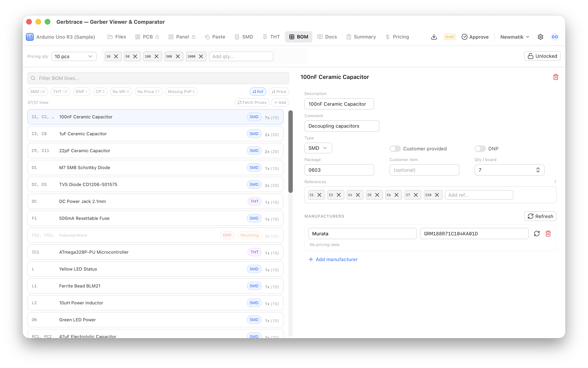Click the Package 0603 input field
This screenshot has width=588, height=368.
click(x=339, y=170)
